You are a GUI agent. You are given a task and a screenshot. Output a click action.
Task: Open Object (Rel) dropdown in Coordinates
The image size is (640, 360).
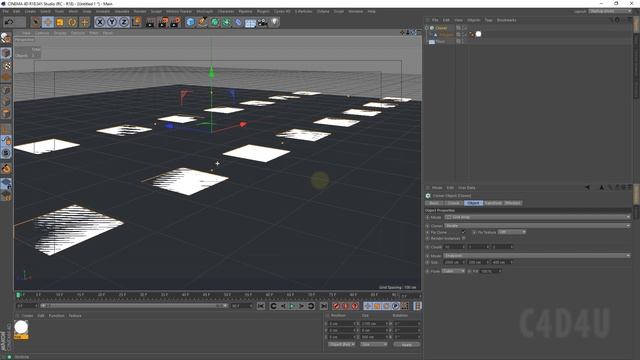pos(341,344)
